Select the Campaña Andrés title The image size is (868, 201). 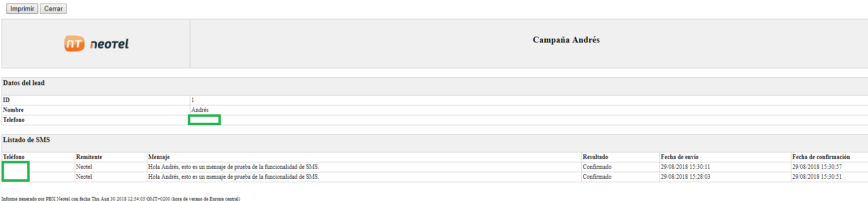pyautogui.click(x=566, y=40)
